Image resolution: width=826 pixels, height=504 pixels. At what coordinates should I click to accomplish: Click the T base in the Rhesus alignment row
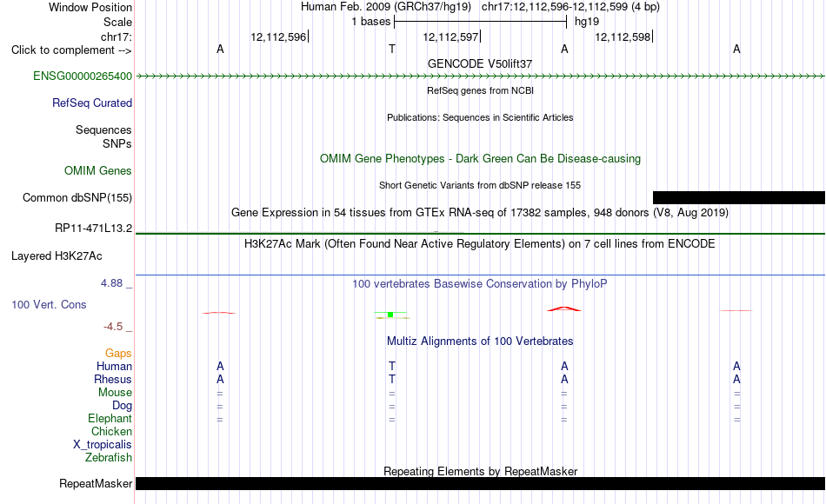[x=392, y=379]
